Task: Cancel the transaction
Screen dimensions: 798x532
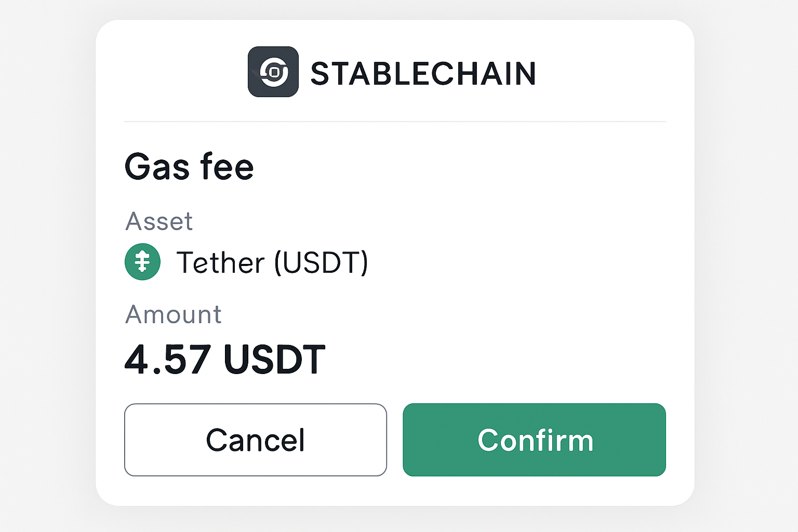Action: (x=255, y=440)
